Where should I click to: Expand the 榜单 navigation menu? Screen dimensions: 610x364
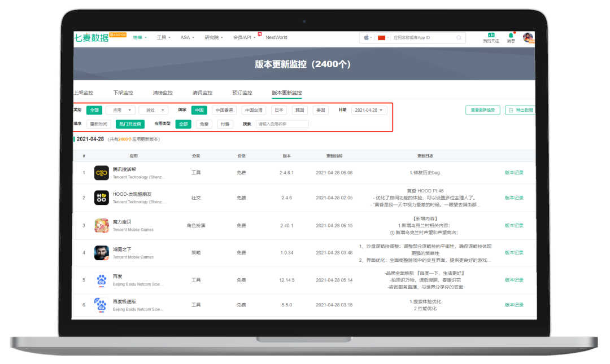tap(140, 38)
